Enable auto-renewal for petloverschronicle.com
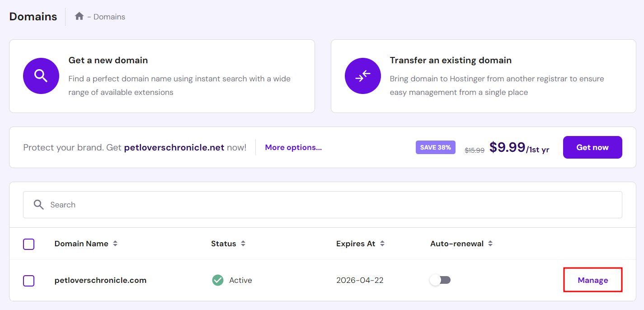 [x=441, y=280]
